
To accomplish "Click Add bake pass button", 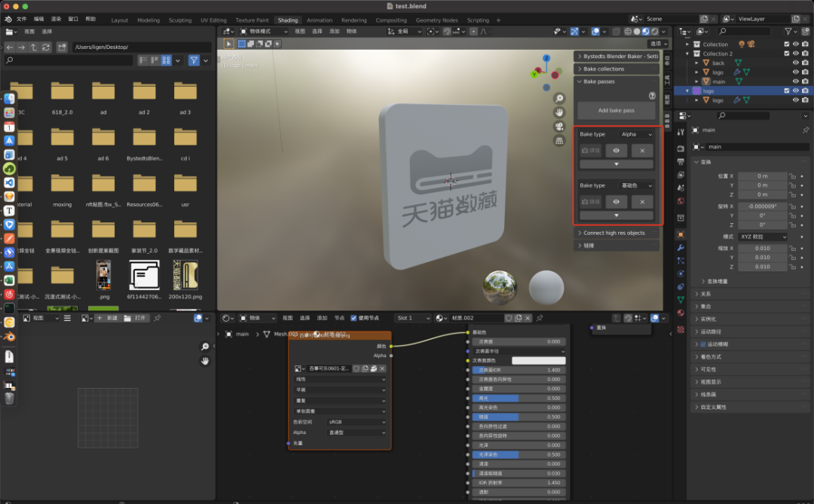I will [617, 111].
